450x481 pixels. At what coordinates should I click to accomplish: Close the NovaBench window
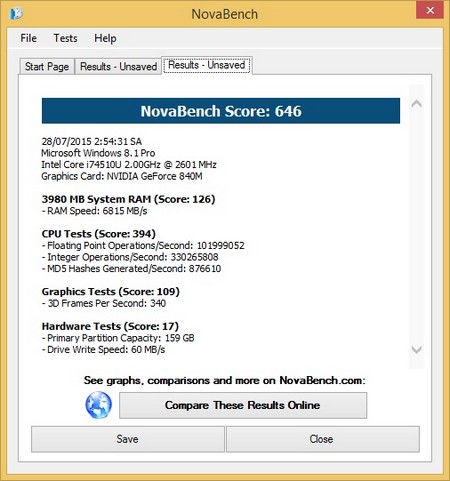[430, 10]
